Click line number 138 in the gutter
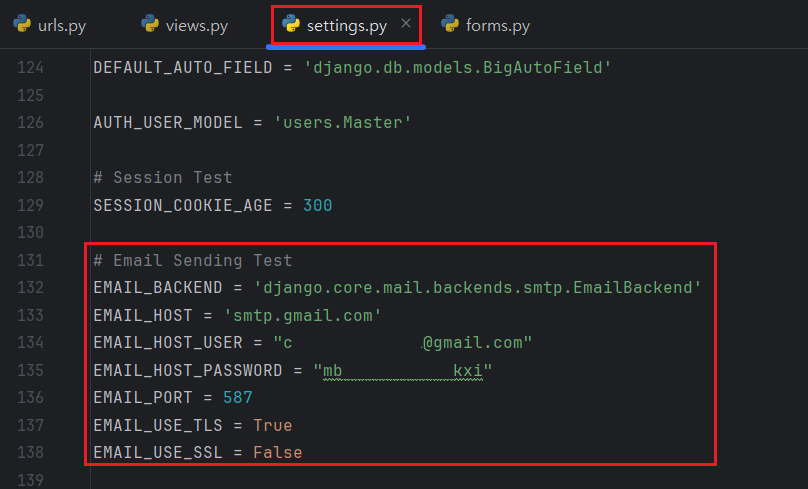The height and width of the screenshot is (489, 808). point(31,452)
